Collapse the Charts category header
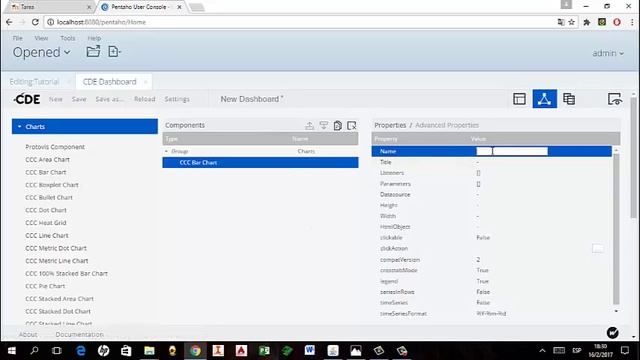Image resolution: width=640 pixels, height=360 pixels. point(85,127)
